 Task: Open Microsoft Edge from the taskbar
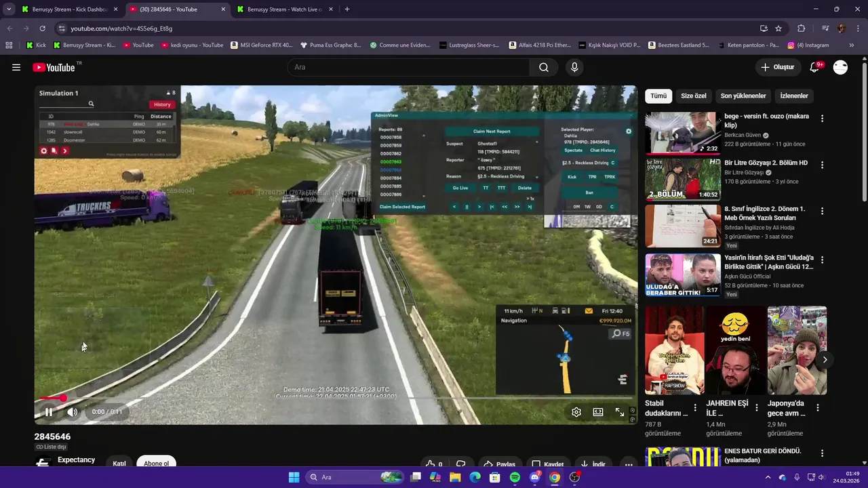point(475,477)
